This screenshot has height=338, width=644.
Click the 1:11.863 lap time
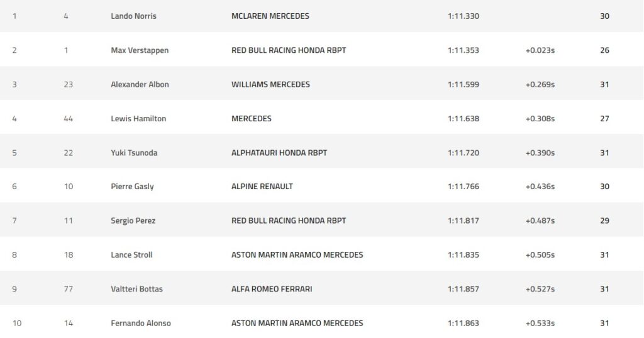[x=464, y=323]
